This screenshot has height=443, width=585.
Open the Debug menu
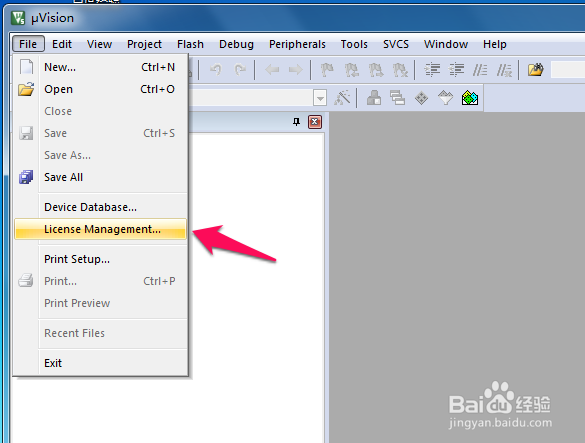(236, 44)
